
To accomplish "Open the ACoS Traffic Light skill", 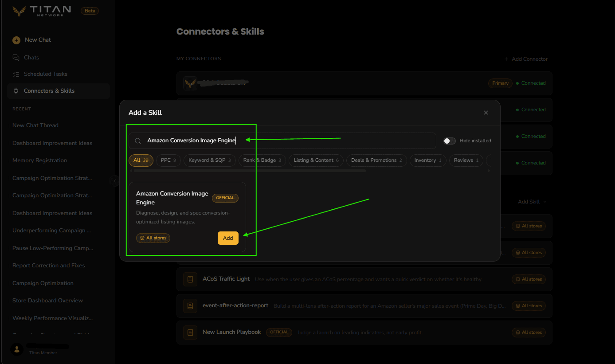I will [364, 279].
